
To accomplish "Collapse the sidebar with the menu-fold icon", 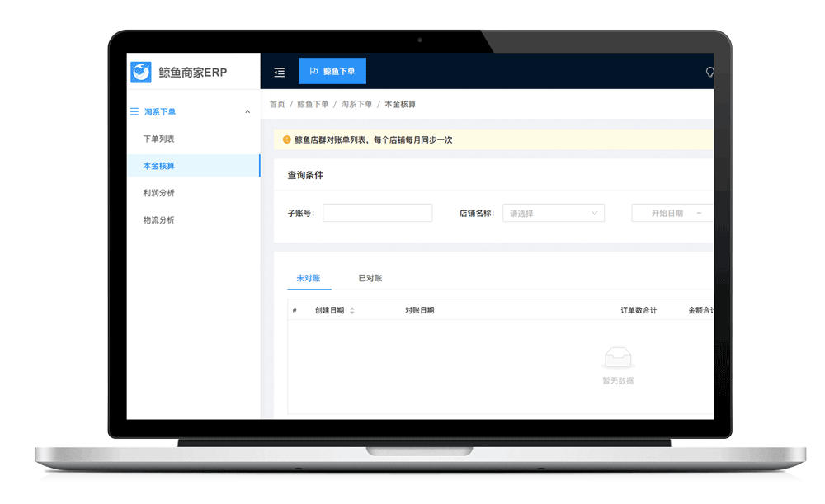I will click(x=280, y=73).
